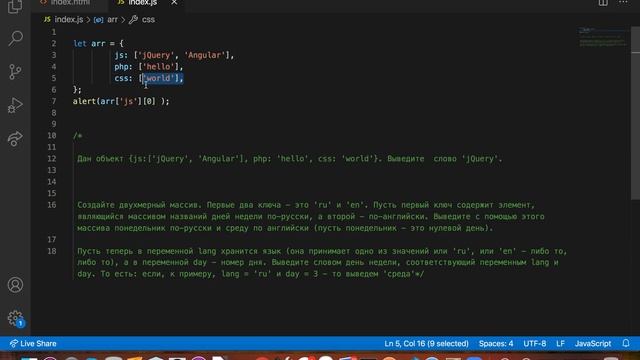Click line number 7 in gutter
Viewport: 640px width, 360px height.
coord(53,101)
